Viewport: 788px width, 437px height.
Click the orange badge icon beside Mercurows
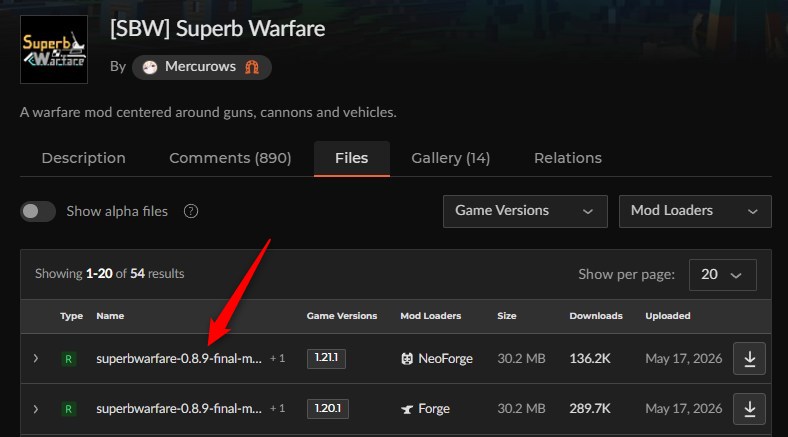pos(252,67)
